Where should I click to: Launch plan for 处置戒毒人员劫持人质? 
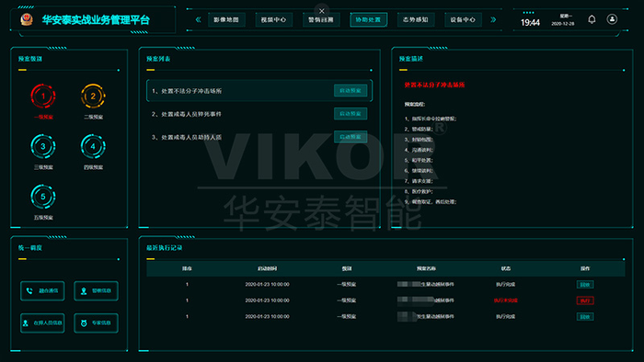[x=351, y=137]
